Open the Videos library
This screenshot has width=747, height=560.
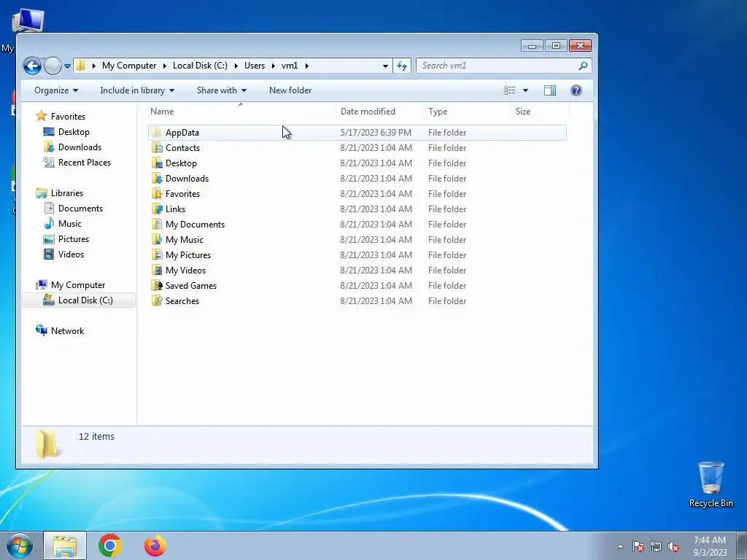(x=63, y=254)
